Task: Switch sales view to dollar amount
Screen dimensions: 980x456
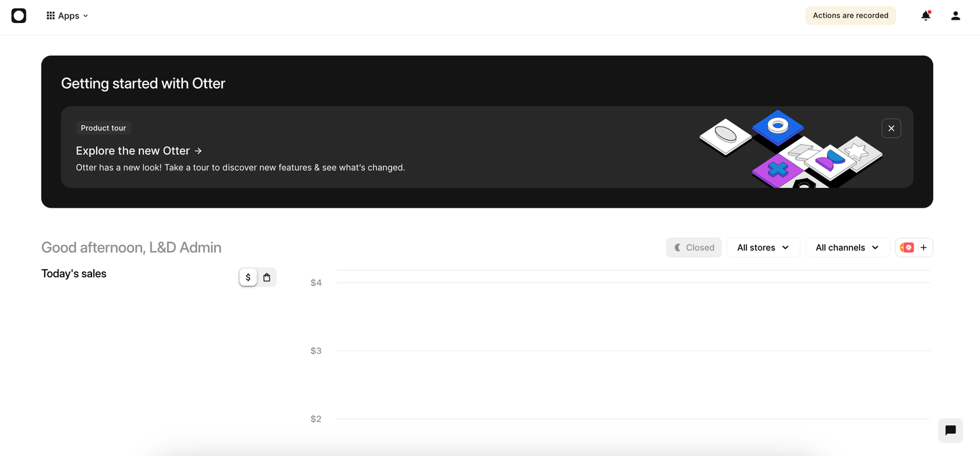Action: click(x=248, y=277)
